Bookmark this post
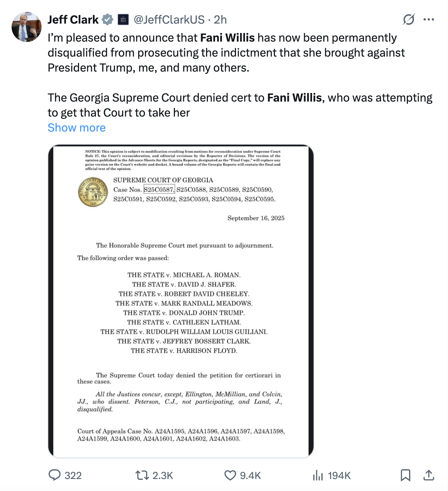448x491 pixels. pos(405,475)
